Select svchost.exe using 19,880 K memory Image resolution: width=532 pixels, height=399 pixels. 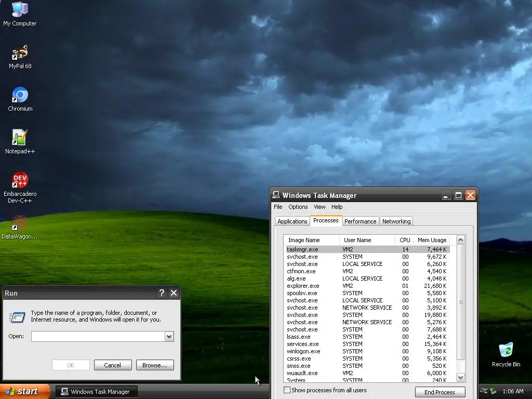tap(368, 315)
